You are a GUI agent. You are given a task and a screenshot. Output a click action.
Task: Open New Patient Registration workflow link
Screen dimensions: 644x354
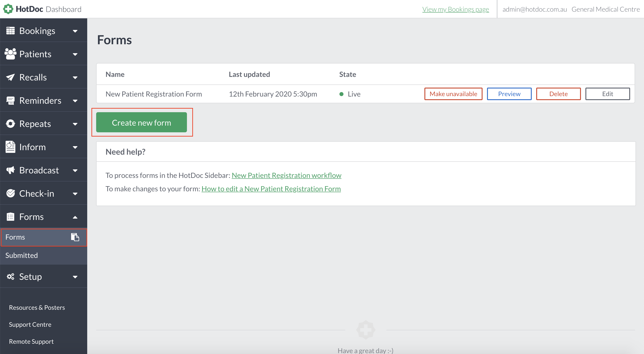[286, 175]
